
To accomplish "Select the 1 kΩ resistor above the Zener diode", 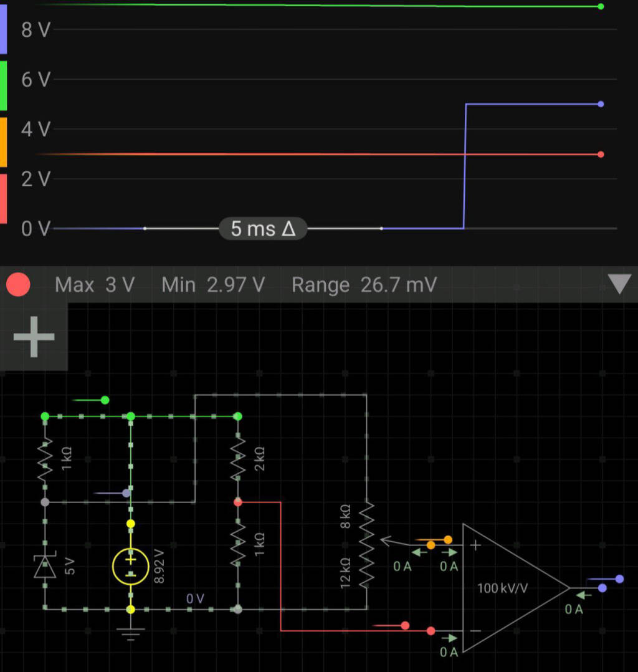I will [x=45, y=459].
